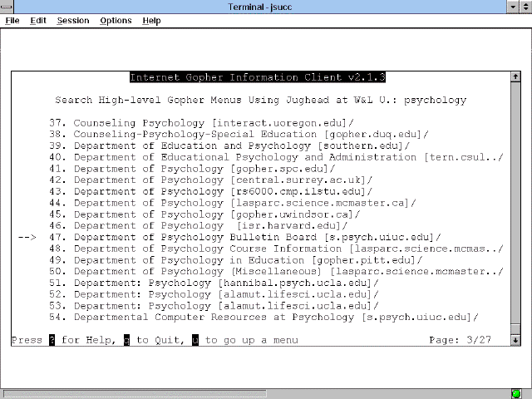Click the scroll down arrow of terminal
Screen dimensions: 532x399
[515, 340]
